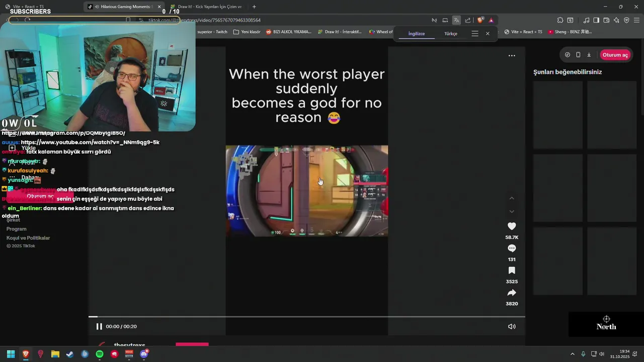Image resolution: width=644 pixels, height=362 pixels.
Task: Click the Brave VPN shield icon
Action: [626, 20]
